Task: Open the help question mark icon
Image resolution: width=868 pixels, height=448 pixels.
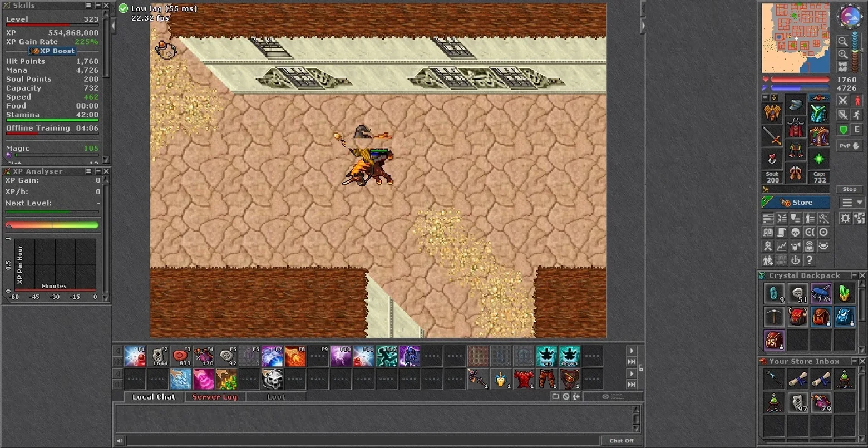Action: pos(810,260)
